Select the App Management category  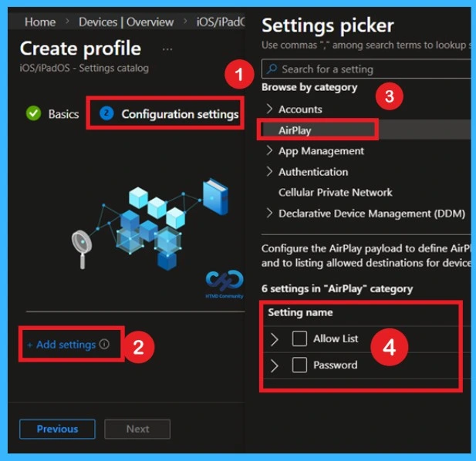pos(321,151)
